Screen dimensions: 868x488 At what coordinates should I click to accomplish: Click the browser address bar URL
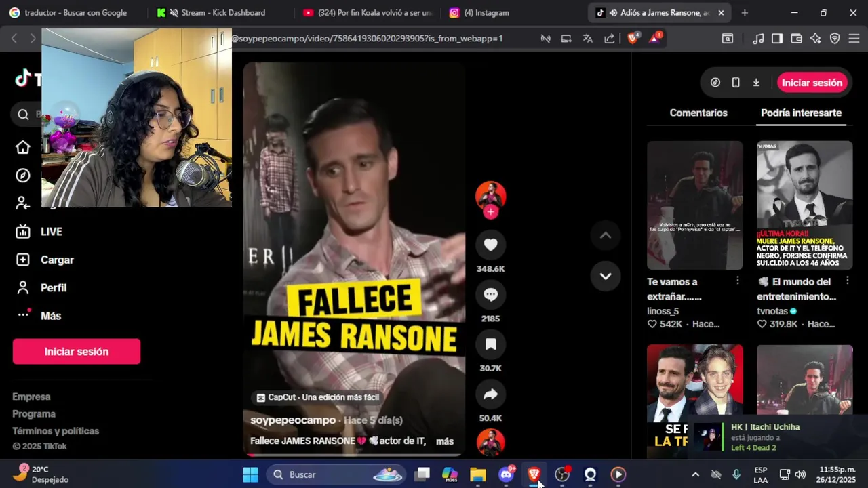tap(367, 39)
